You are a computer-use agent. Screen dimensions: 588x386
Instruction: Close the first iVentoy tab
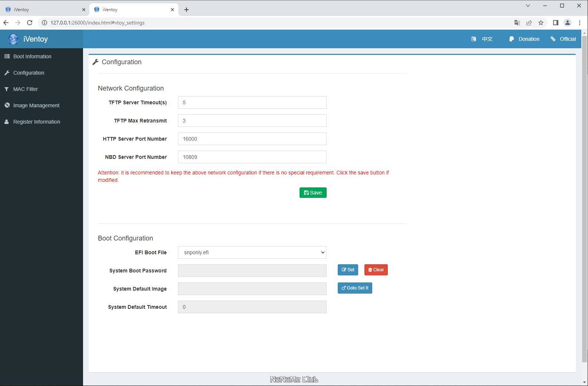(x=84, y=10)
